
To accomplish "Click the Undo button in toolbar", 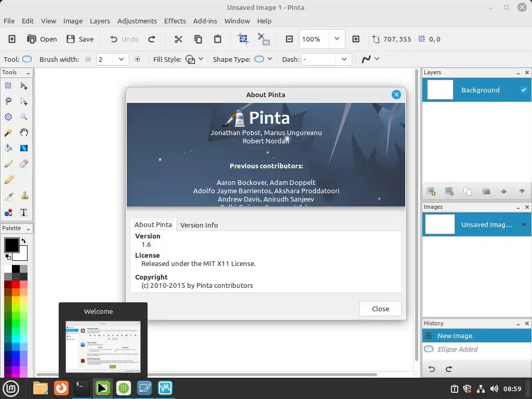I will coord(124,39).
